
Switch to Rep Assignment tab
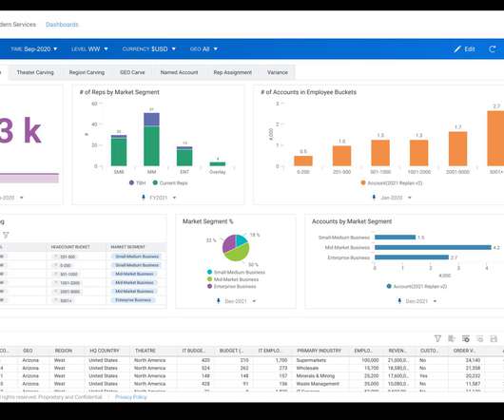[x=232, y=72]
